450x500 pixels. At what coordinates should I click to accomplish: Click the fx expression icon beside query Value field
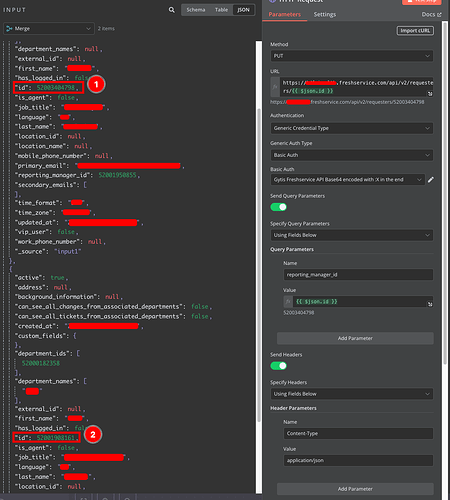[288, 302]
